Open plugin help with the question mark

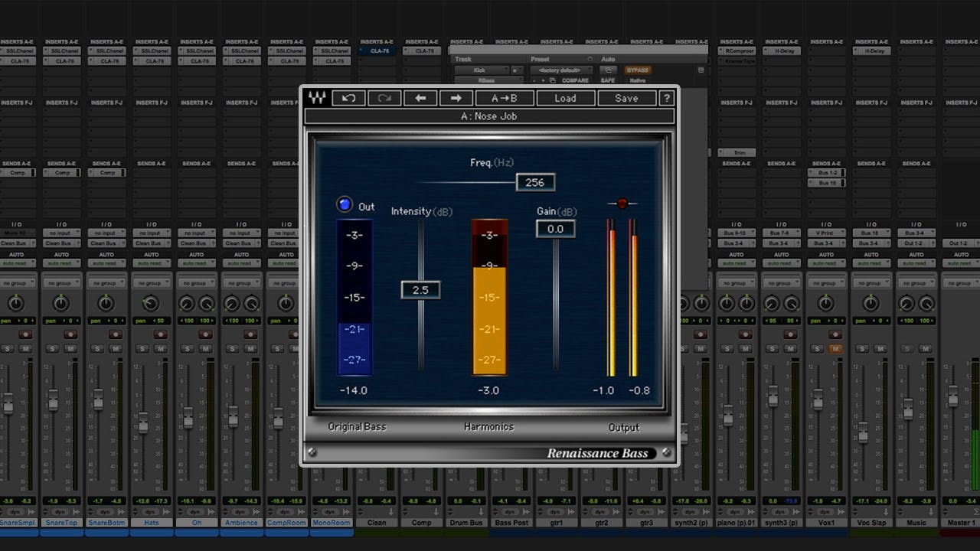[x=667, y=98]
